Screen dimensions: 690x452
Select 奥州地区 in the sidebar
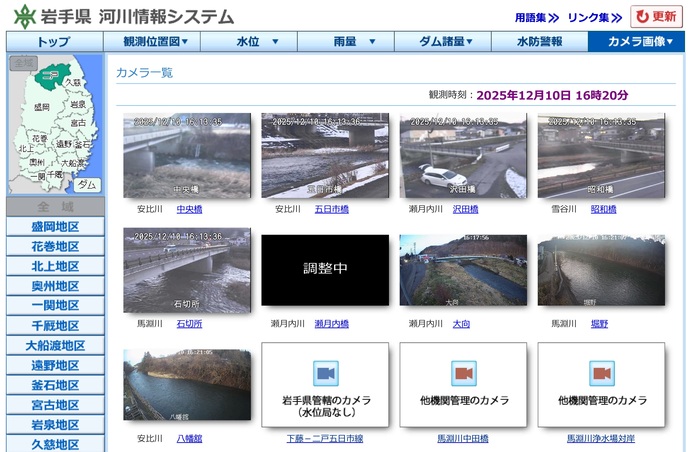point(55,286)
